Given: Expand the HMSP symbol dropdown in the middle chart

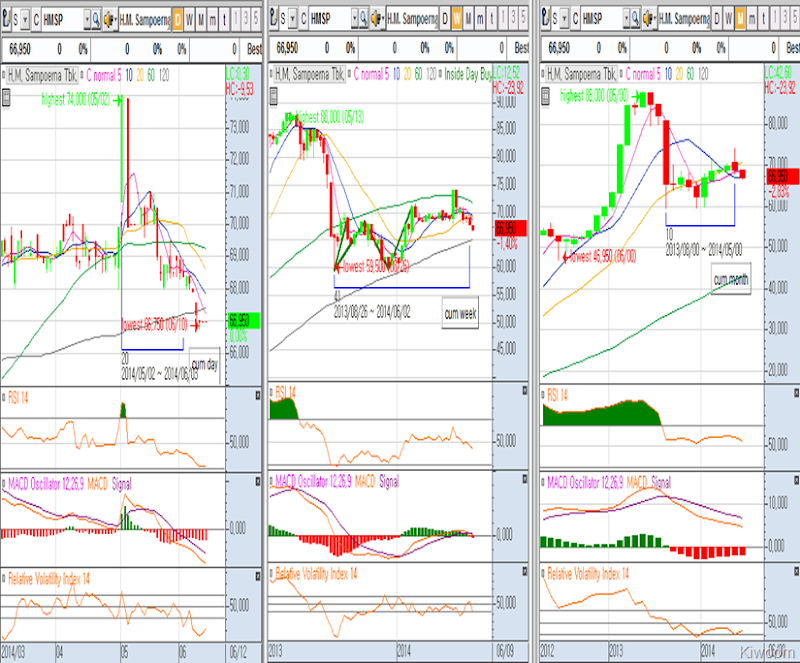Looking at the screenshot, I should 355,19.
